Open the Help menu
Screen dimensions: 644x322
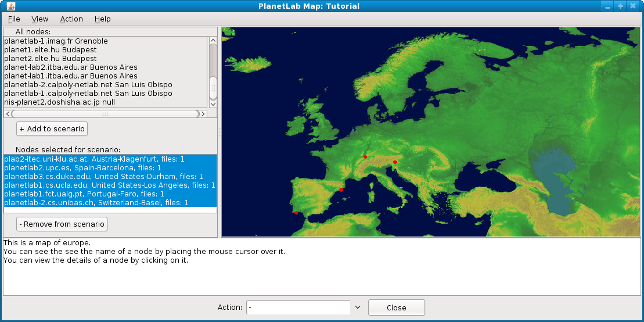point(103,19)
